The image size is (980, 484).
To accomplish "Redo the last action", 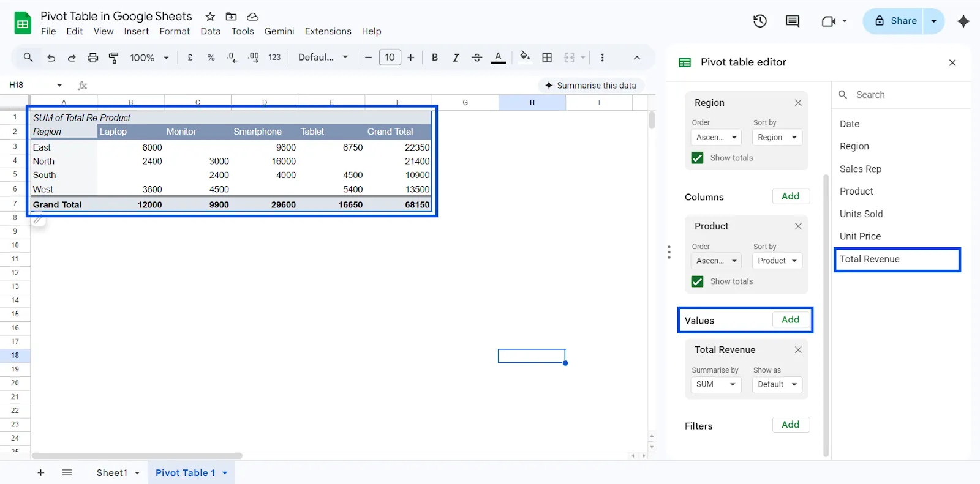I will 72,58.
